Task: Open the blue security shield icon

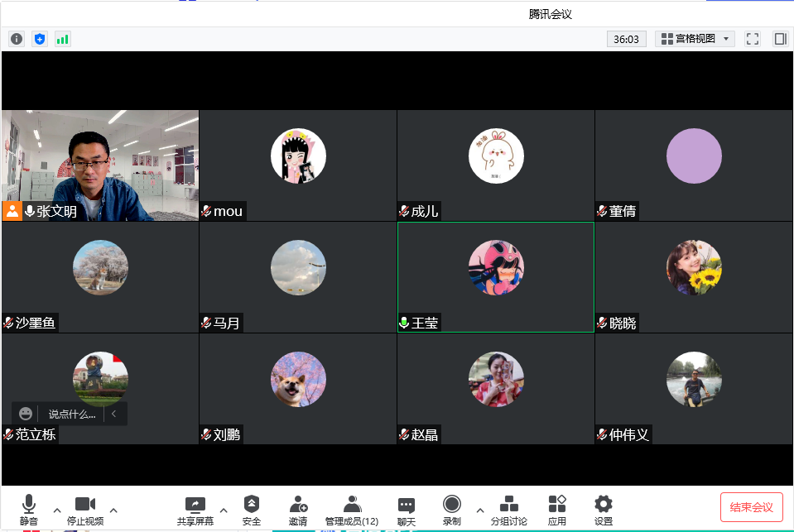Action: (40, 39)
